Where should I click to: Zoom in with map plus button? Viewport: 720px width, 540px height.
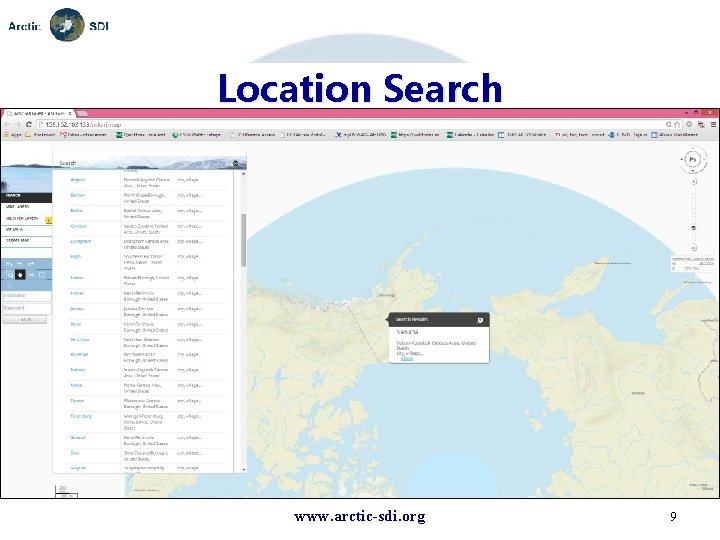694,182
